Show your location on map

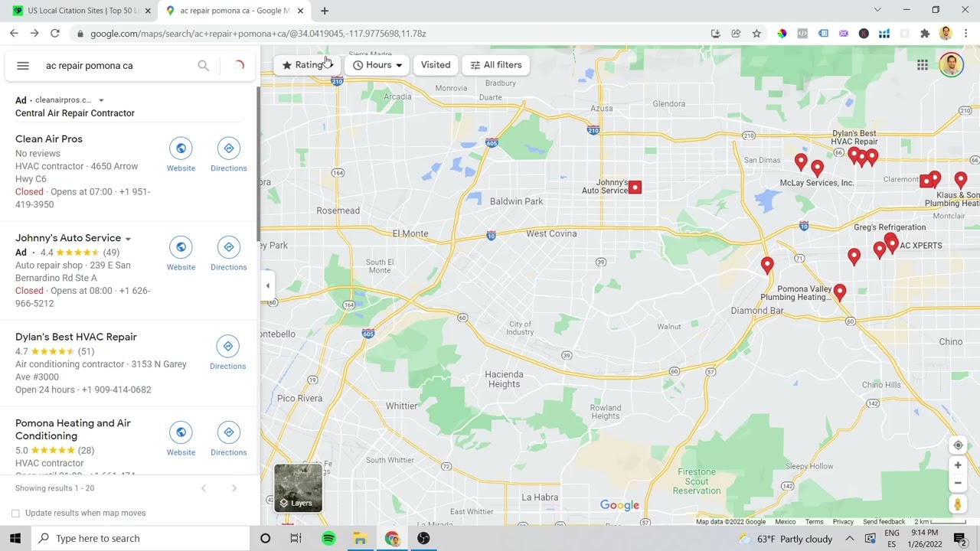point(958,445)
